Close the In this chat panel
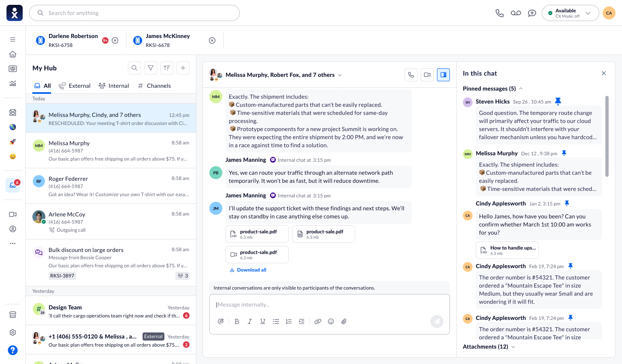 click(604, 73)
